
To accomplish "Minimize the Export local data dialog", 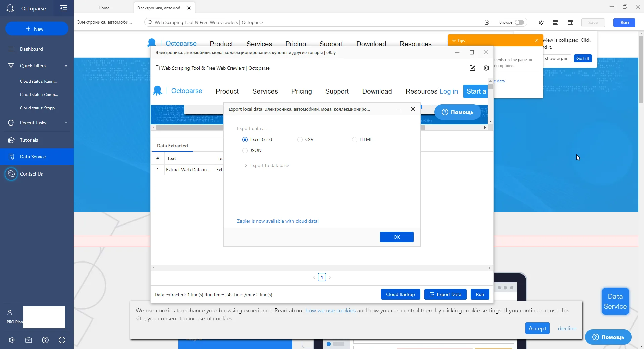I will (398, 109).
